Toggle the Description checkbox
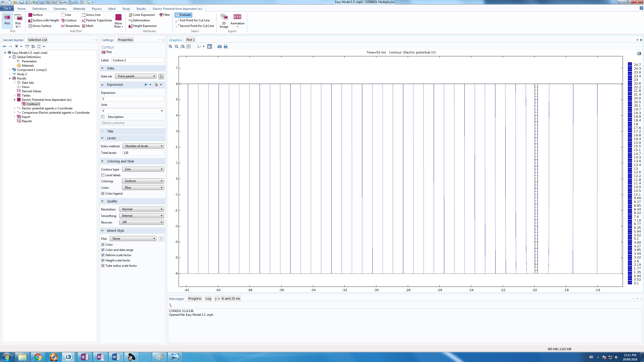The image size is (644, 362). [x=103, y=117]
